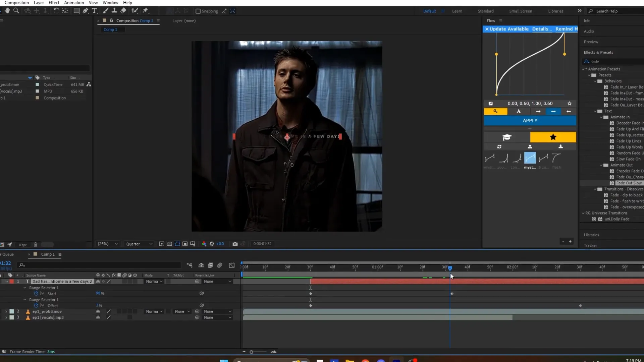This screenshot has height=362, width=644.
Task: Select the Horizontal Type tool
Action: pos(95,11)
